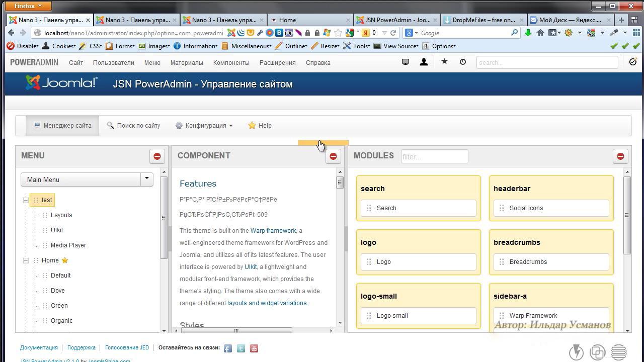Click the drag handle of Social Icons module
The width and height of the screenshot is (644, 362).
(x=502, y=208)
